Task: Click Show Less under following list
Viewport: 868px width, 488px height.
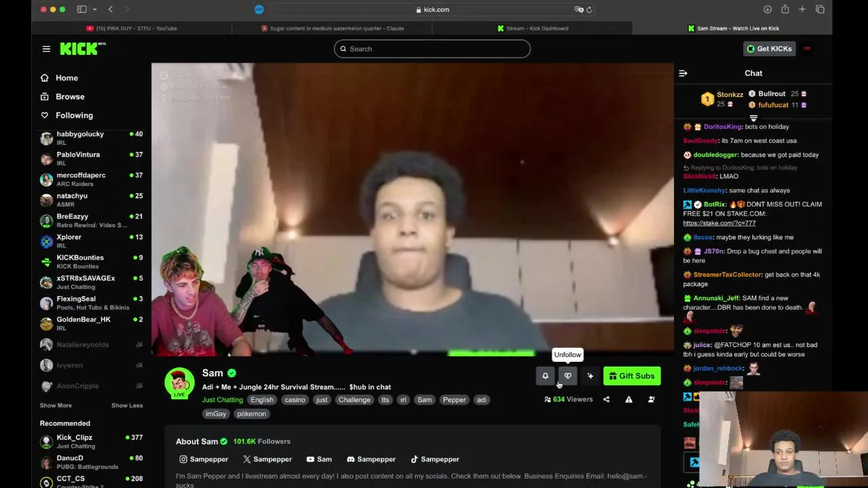Action: [x=127, y=405]
